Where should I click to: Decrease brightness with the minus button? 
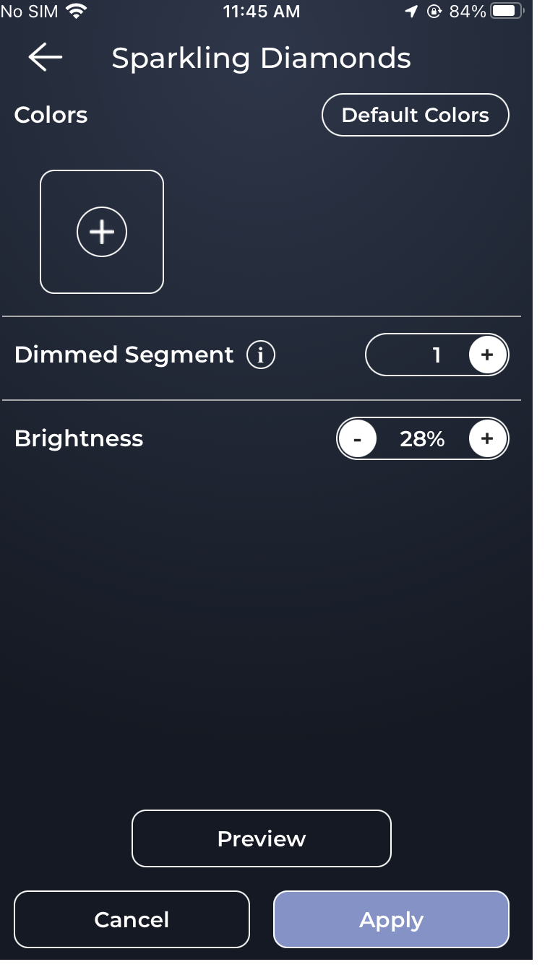tap(357, 439)
